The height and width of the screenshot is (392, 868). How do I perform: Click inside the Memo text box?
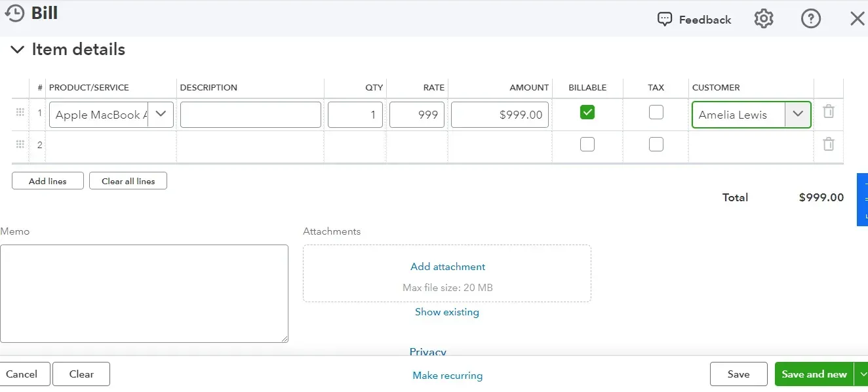click(x=144, y=293)
